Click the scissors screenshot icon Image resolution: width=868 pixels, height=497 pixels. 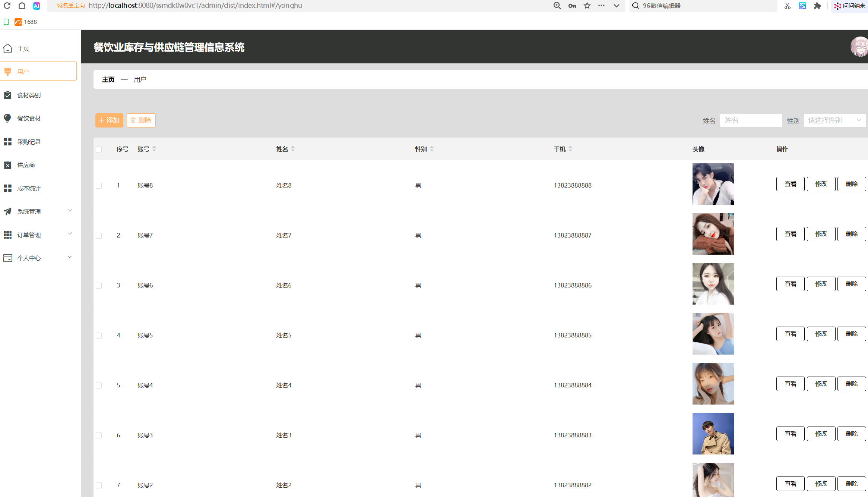pos(787,6)
